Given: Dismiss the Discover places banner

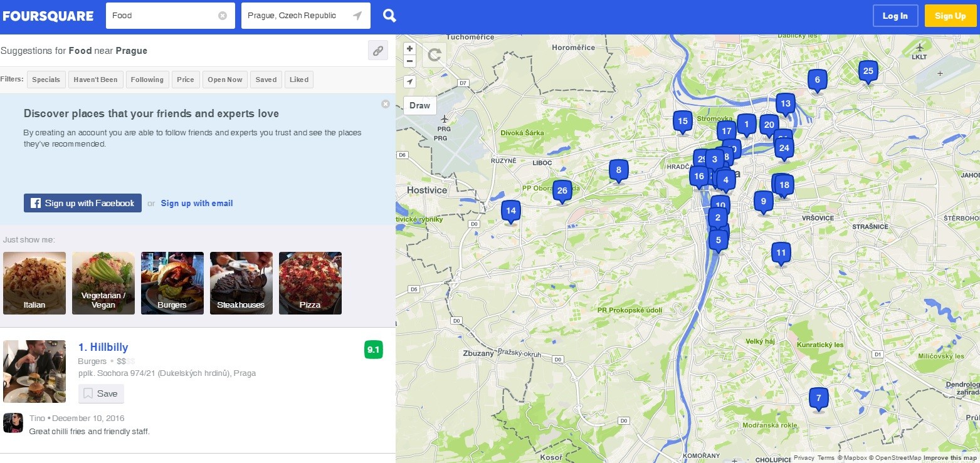Looking at the screenshot, I should coord(386,104).
